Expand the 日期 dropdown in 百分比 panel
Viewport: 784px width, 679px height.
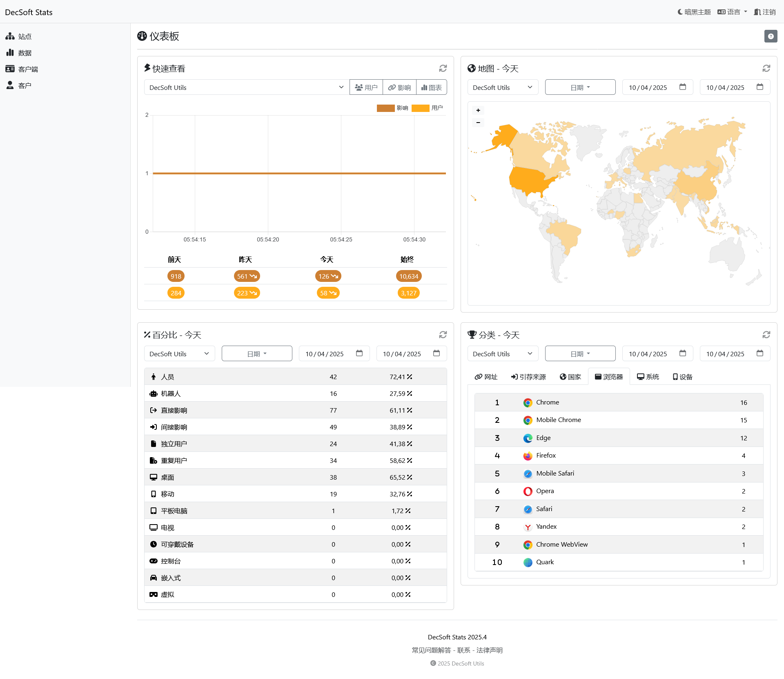point(256,353)
